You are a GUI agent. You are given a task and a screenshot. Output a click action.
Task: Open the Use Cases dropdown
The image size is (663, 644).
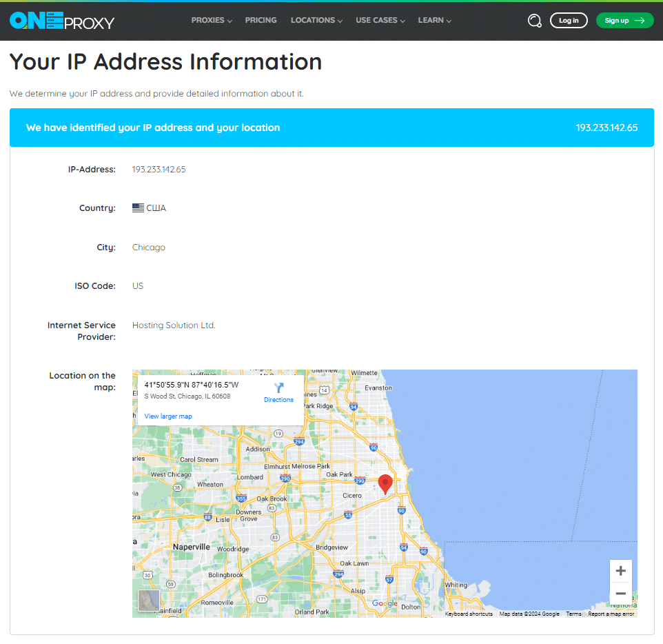click(380, 20)
